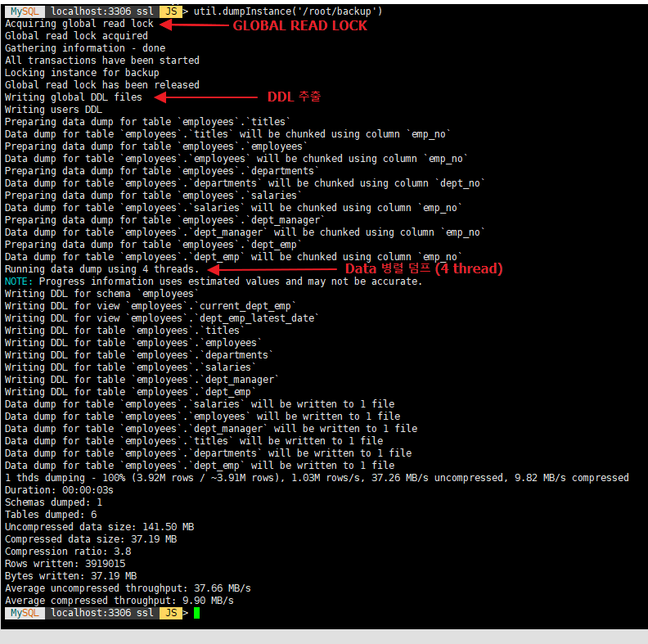Click employees 'will be written to 1 file'
Viewport: 648px width, 644px height.
(x=203, y=417)
